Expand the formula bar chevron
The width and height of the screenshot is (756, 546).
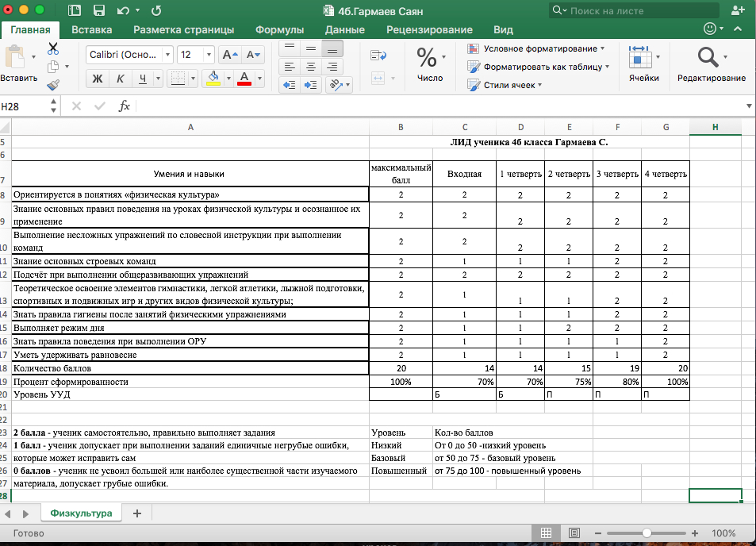(x=749, y=106)
